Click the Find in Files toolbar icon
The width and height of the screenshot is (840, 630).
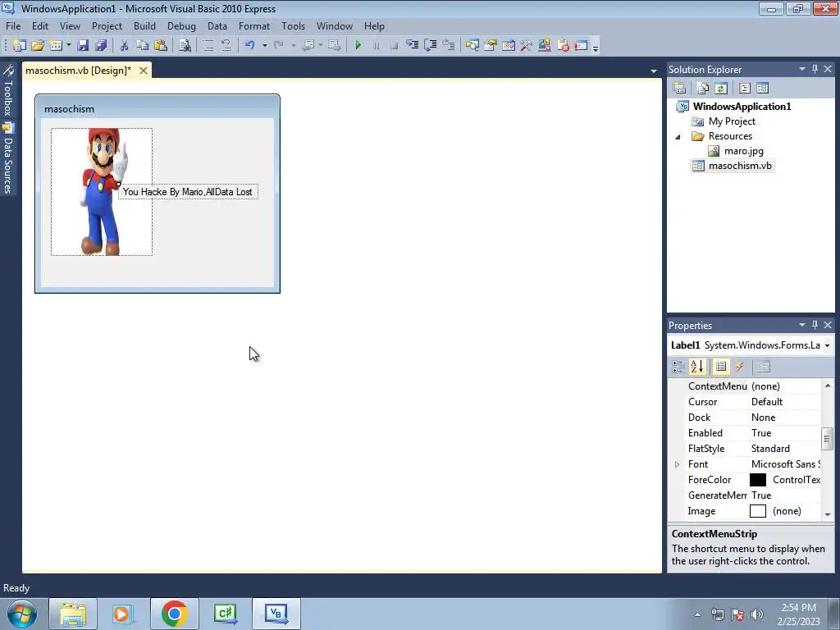pos(185,46)
